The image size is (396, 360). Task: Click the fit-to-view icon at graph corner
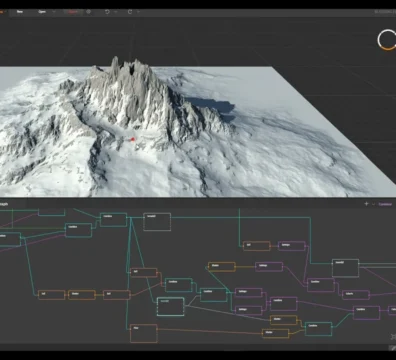(393, 337)
